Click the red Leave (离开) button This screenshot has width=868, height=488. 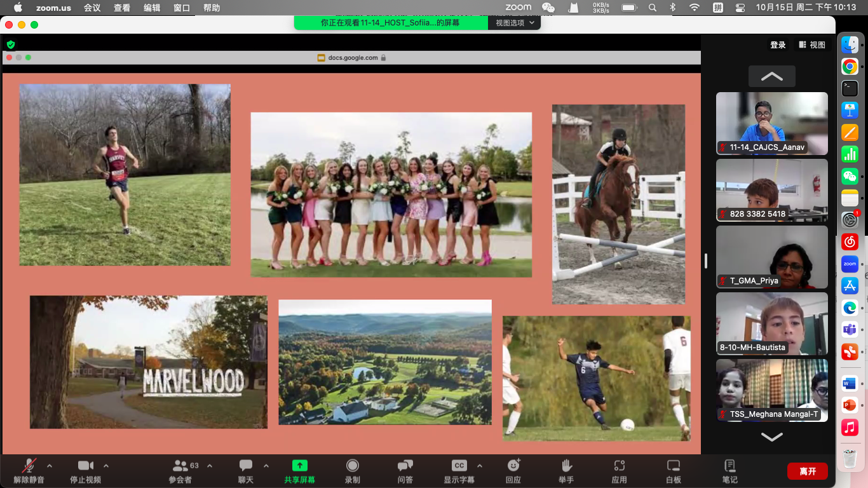pos(807,471)
